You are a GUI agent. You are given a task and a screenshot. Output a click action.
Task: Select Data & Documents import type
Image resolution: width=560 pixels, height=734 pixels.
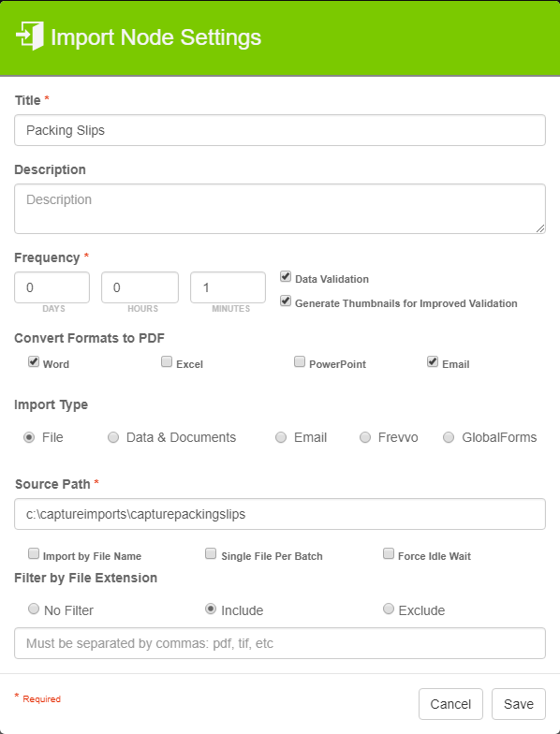tap(113, 437)
